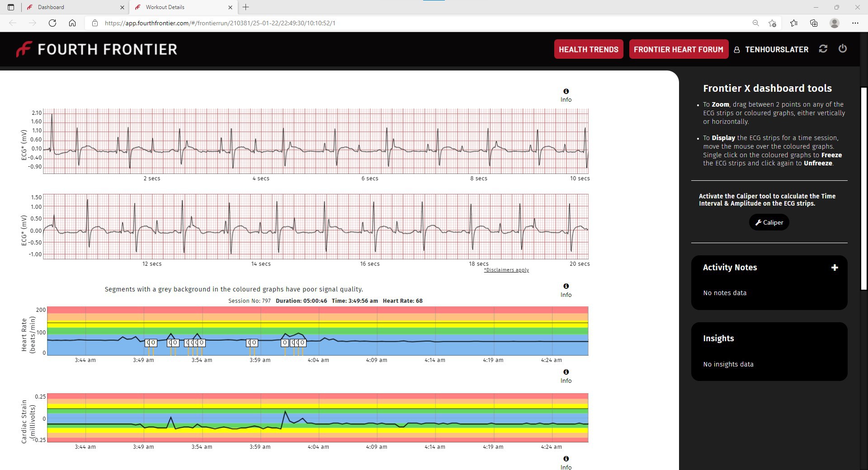Open the Frontier Heart Forum
Viewport: 868px width, 470px height.
pyautogui.click(x=679, y=49)
